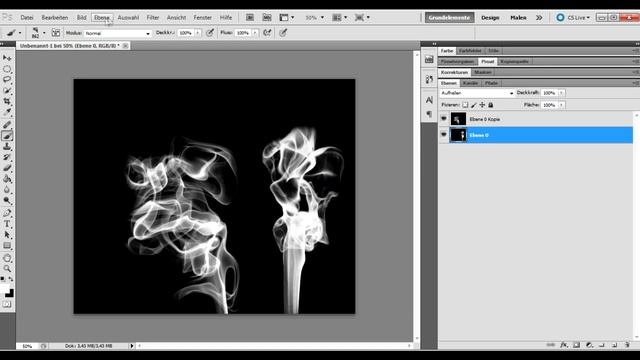
Task: Switch to the Pfade tab
Action: 491,83
